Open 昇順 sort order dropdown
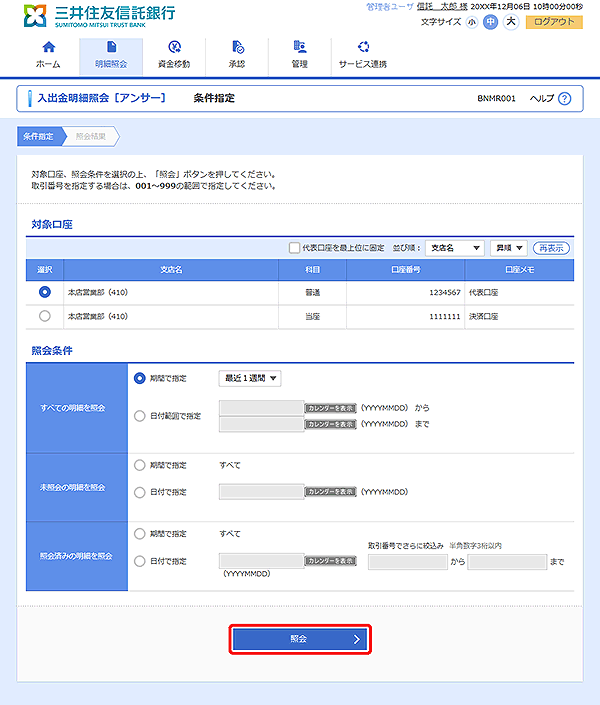 tap(509, 248)
